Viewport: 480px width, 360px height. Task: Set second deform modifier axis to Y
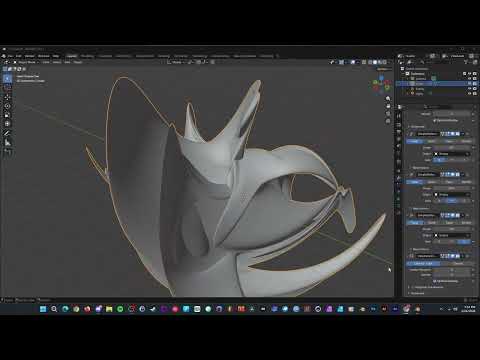pos(452,201)
